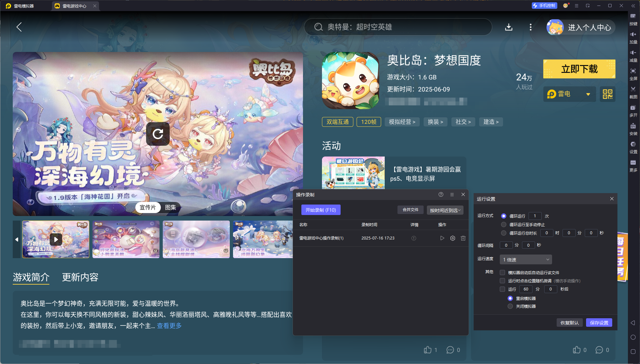
Task: Open 运行速度 1 倍速 dropdown
Action: (526, 259)
